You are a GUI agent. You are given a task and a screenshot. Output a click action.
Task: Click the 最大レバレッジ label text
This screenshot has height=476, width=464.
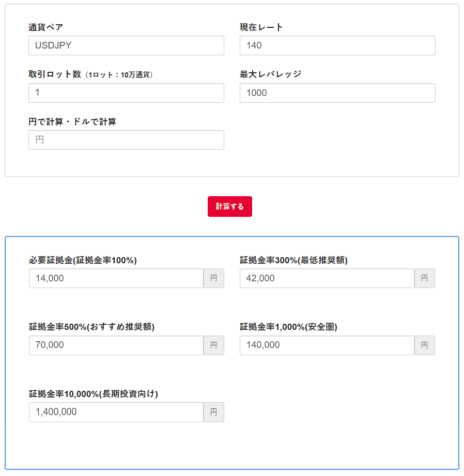point(270,74)
